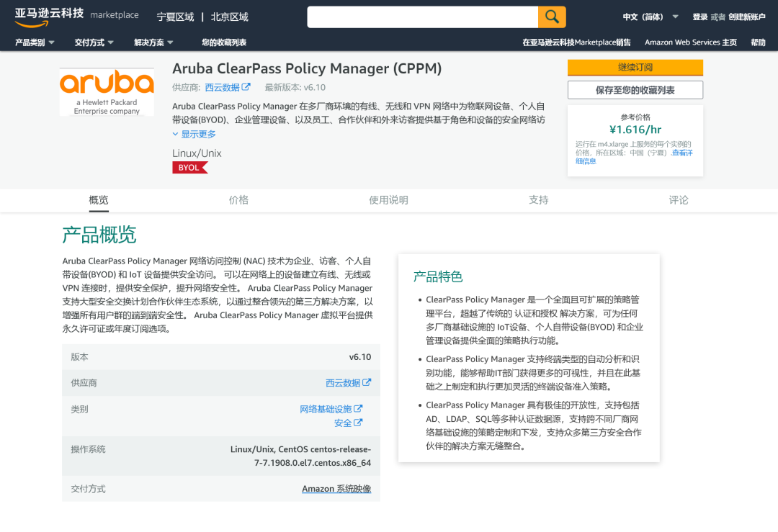Open the 中文（简体）language dropdown
778x532 pixels.
point(650,17)
